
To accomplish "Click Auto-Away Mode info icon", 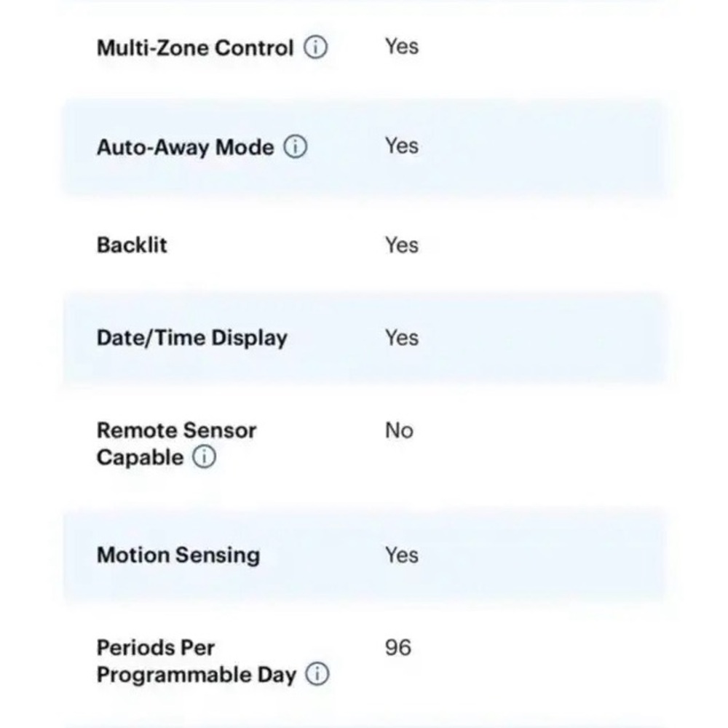I will (296, 147).
